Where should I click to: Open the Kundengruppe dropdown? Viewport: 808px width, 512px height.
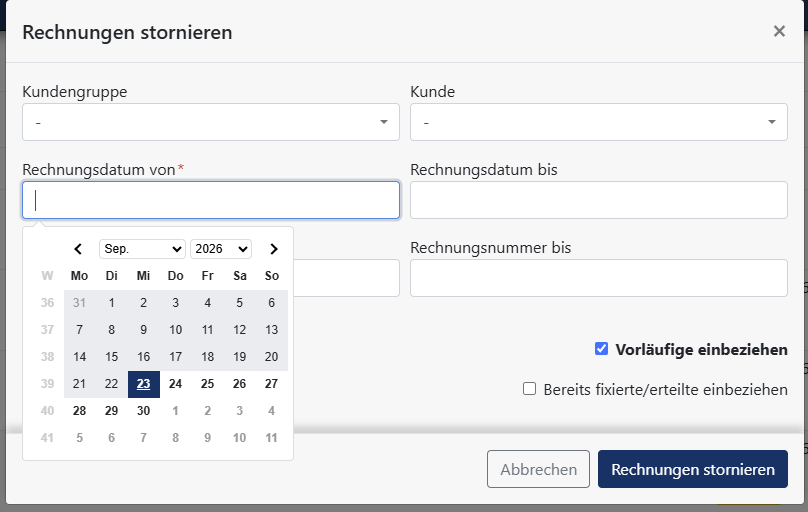[x=211, y=122]
